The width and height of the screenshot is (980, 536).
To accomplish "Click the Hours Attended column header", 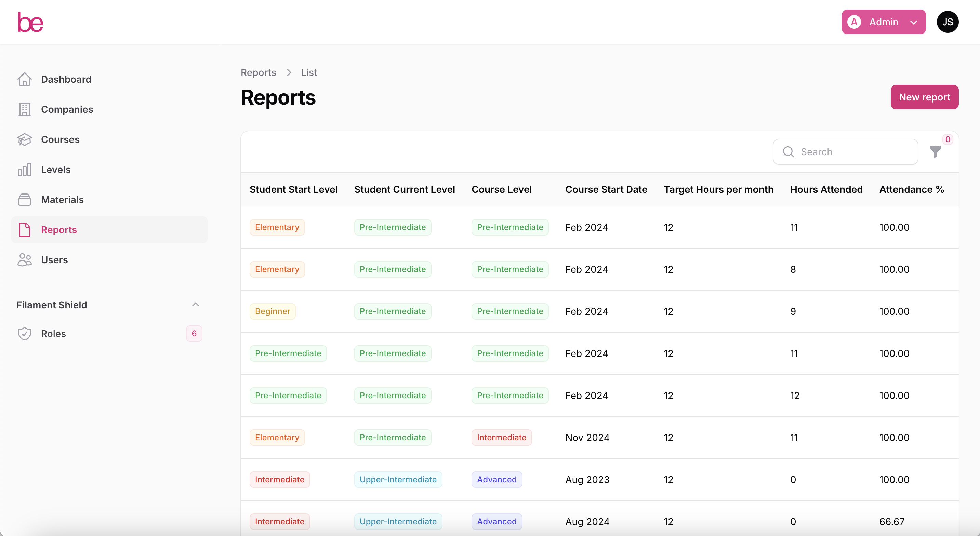I will (826, 189).
